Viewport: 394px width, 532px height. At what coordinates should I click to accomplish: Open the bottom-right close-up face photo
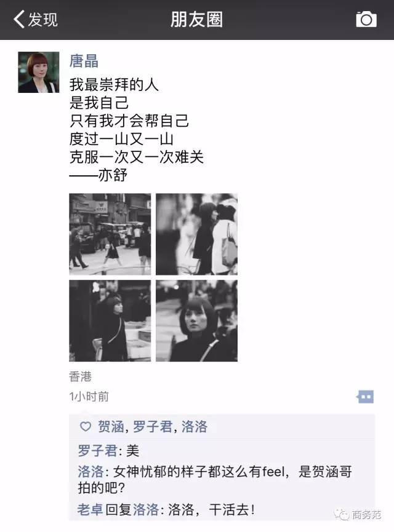[196, 320]
